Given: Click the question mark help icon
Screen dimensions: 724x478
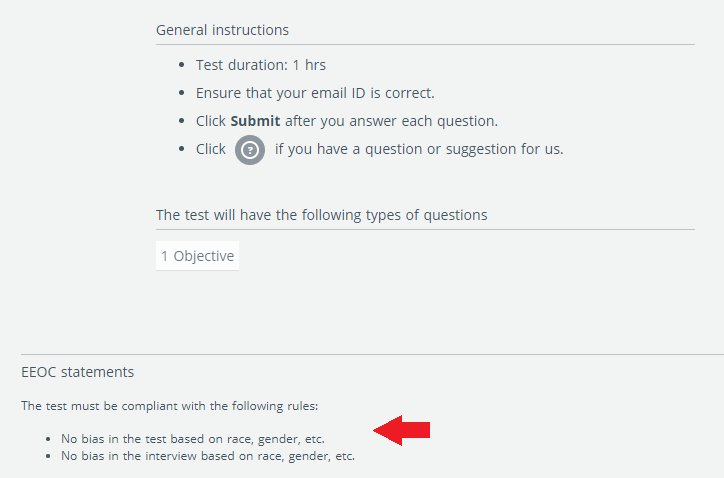Looking at the screenshot, I should tap(250, 150).
